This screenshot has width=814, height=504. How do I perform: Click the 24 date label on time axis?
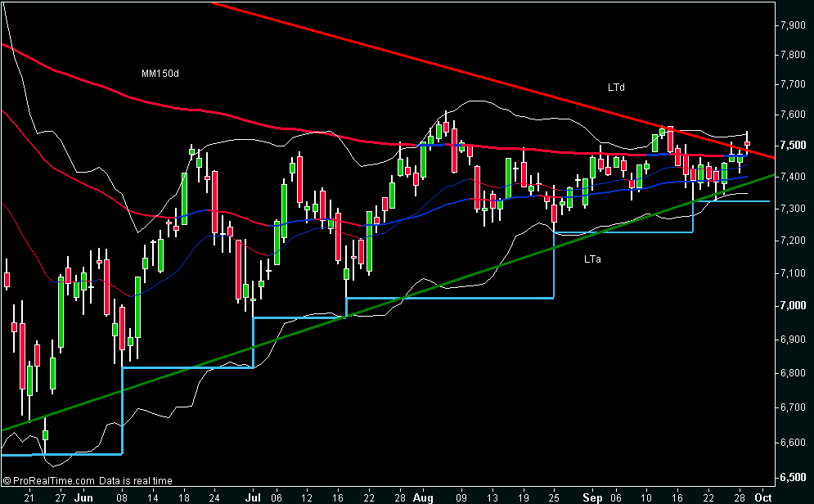[214, 497]
